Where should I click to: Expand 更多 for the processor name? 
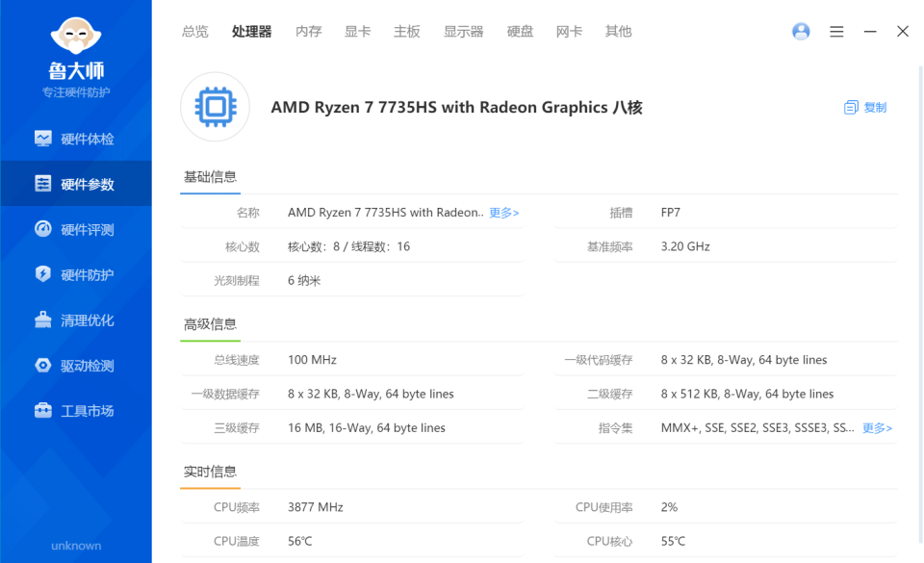click(503, 213)
